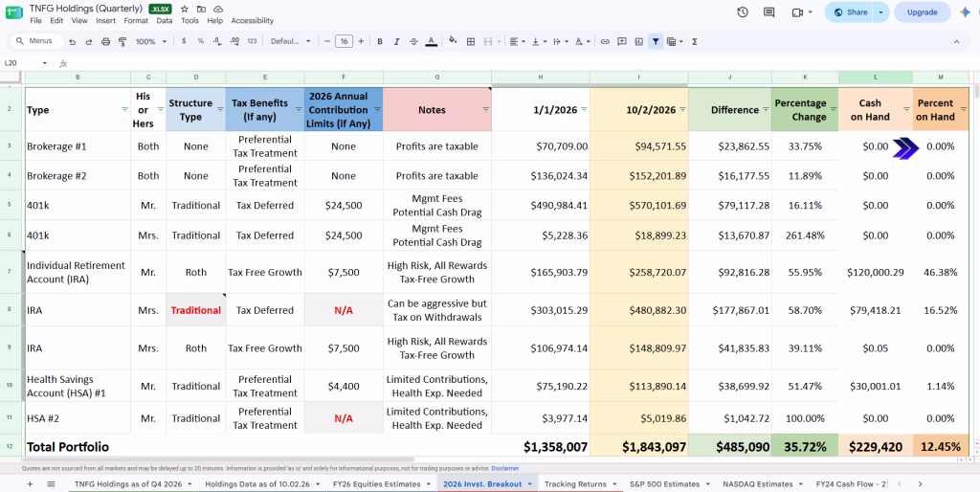Click the Move to folder icon
The width and height of the screenshot is (980, 492).
pyautogui.click(x=201, y=10)
